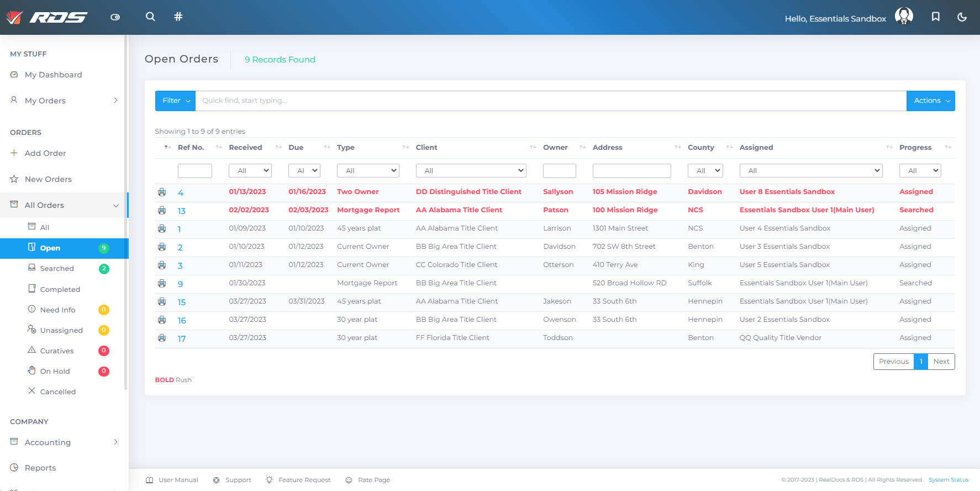
Task: Open the Received filter dropdown
Action: [250, 171]
